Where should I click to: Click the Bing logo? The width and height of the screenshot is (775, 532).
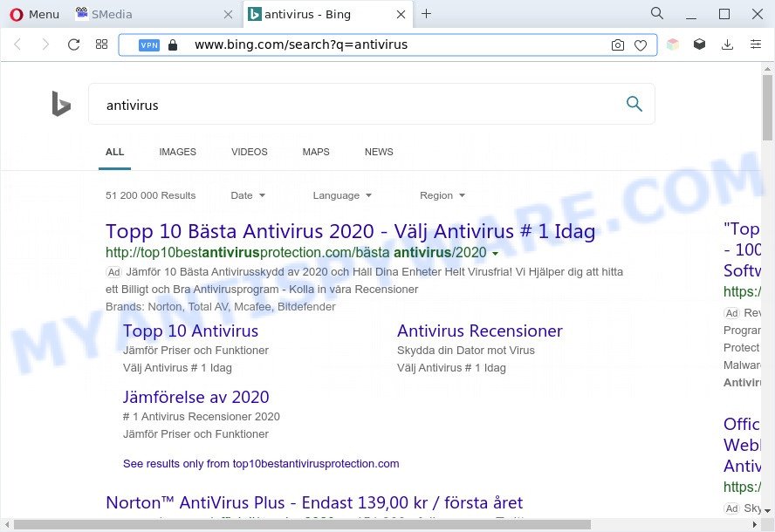click(61, 104)
